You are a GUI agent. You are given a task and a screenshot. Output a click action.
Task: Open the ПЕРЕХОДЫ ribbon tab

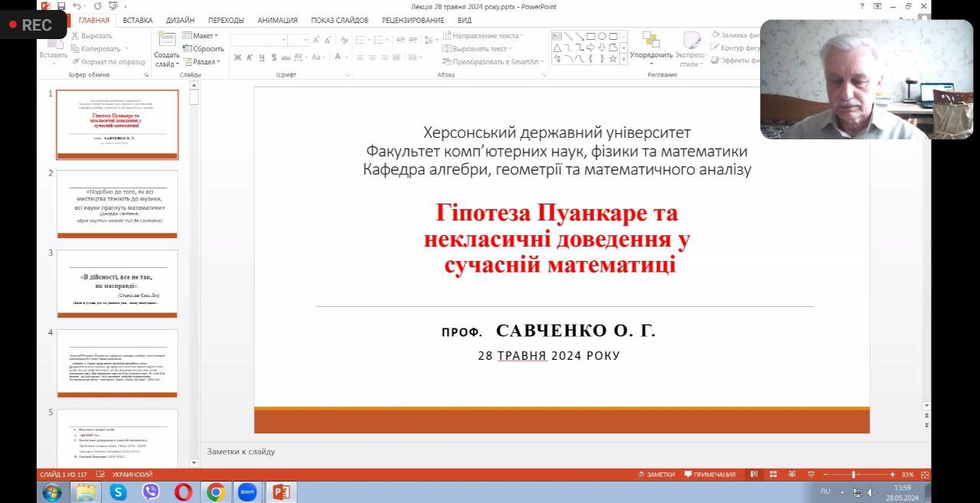[226, 20]
